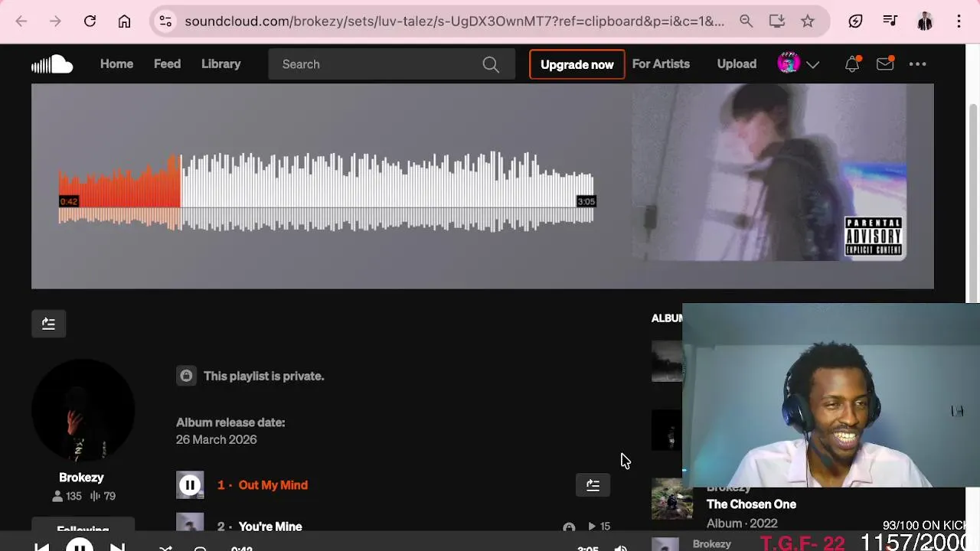Open the three-dots more menu in SoundCloud header
The width and height of the screenshot is (980, 551).
pos(917,64)
